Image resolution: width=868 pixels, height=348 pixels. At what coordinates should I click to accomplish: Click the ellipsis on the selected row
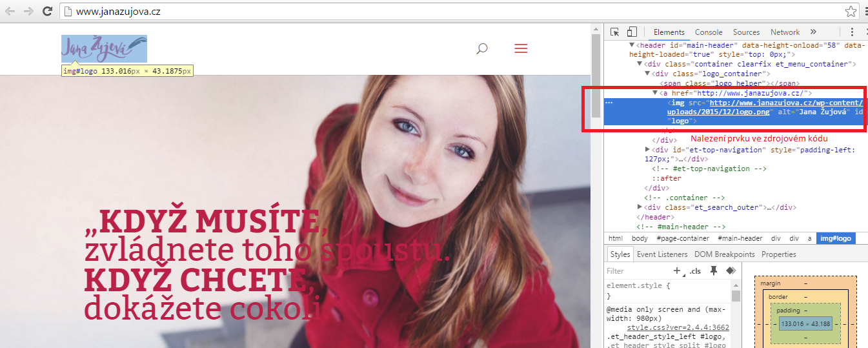[x=609, y=103]
